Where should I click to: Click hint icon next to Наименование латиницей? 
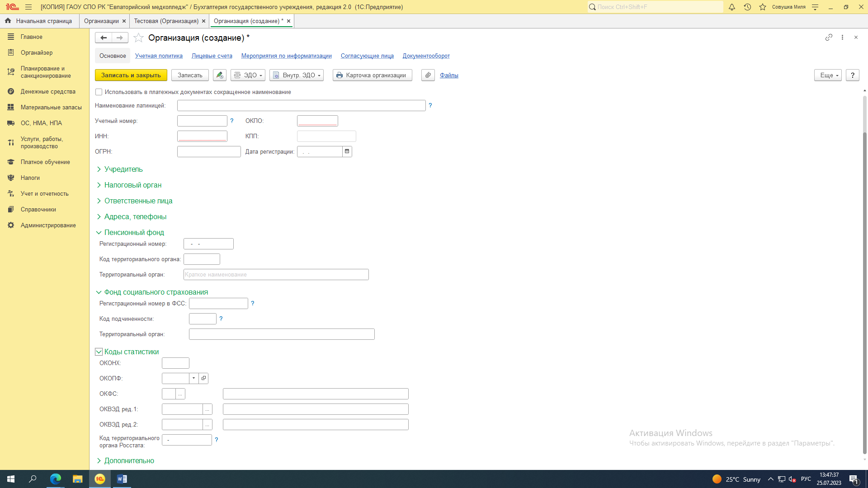pos(430,105)
